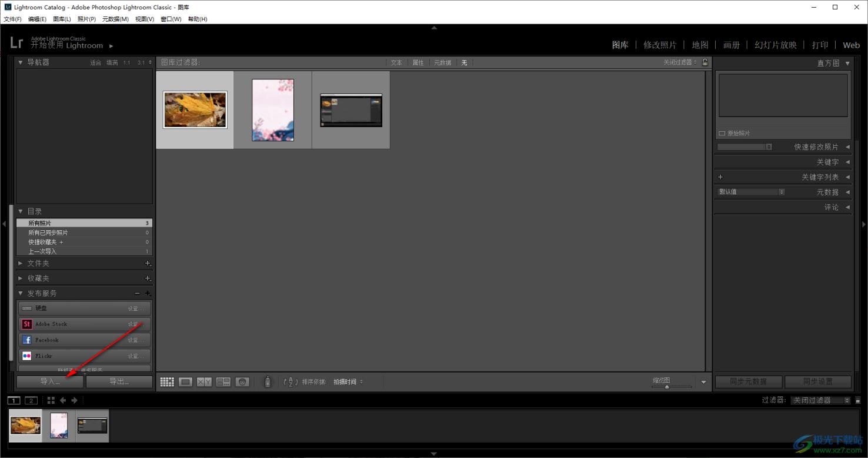The width and height of the screenshot is (868, 458).
Task: Add a publish service with the plus icon
Action: [x=148, y=293]
